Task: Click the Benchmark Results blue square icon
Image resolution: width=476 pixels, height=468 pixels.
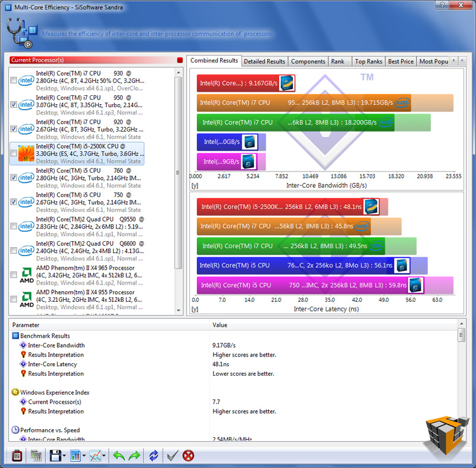Action: click(15, 336)
